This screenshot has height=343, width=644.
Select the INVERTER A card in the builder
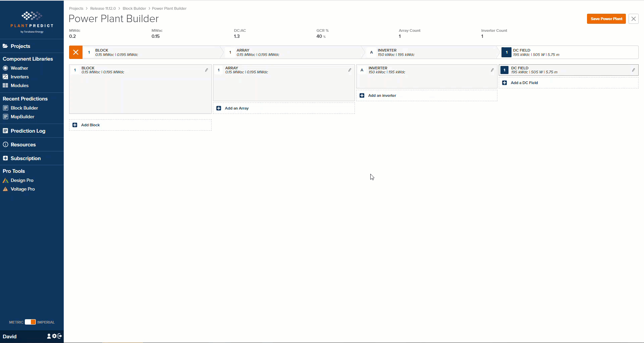(427, 76)
